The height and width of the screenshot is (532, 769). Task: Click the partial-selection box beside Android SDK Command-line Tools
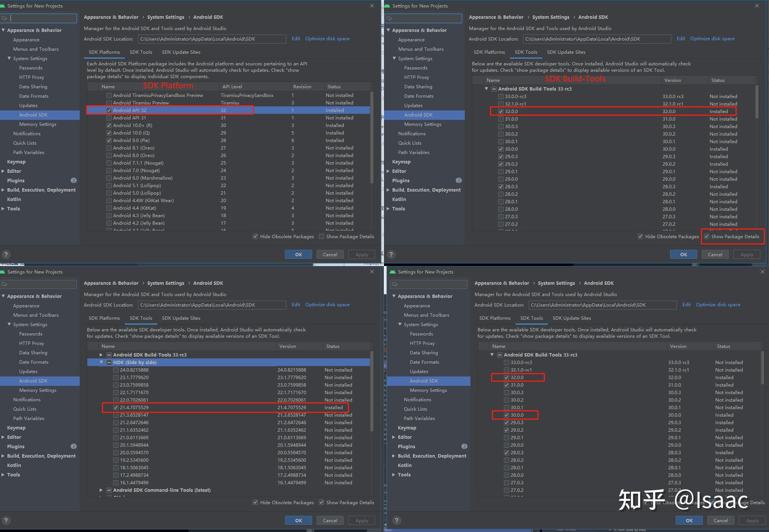click(109, 490)
